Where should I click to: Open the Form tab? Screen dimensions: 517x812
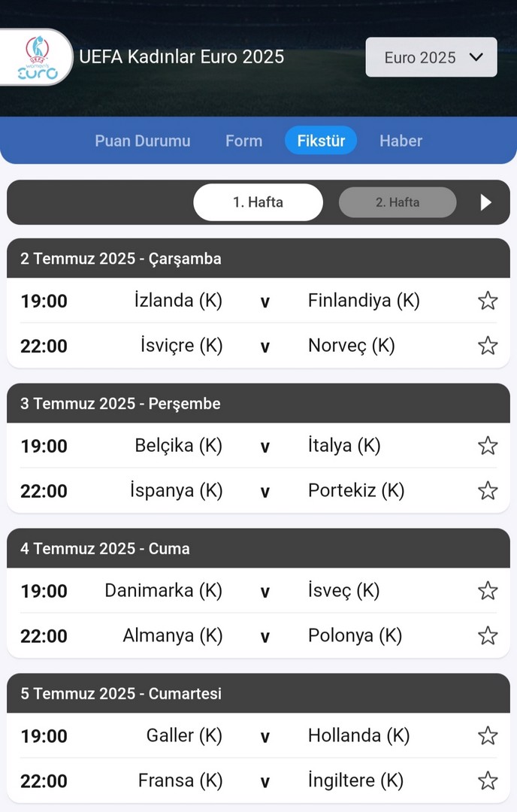[243, 141]
